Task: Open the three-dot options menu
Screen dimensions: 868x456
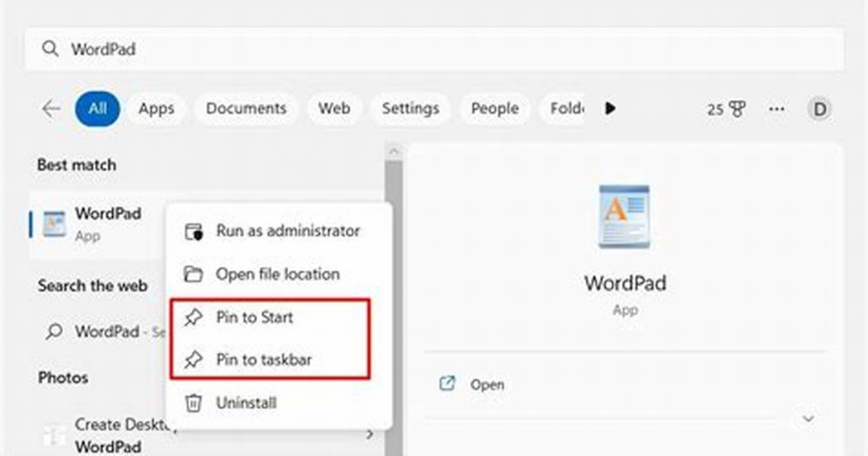Action: pyautogui.click(x=777, y=109)
